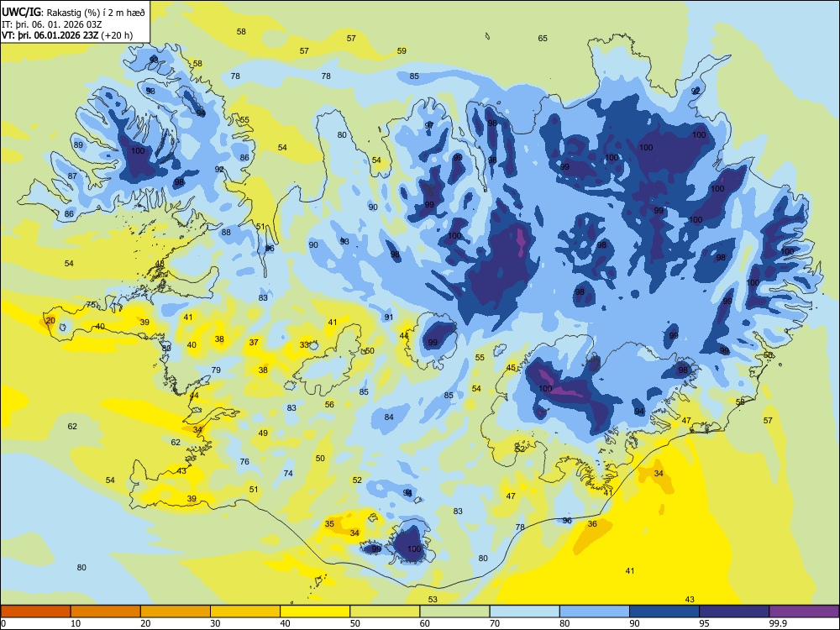This screenshot has width=840, height=630.
Task: Select the purple legend swatch above 99.9
Action: [x=804, y=612]
